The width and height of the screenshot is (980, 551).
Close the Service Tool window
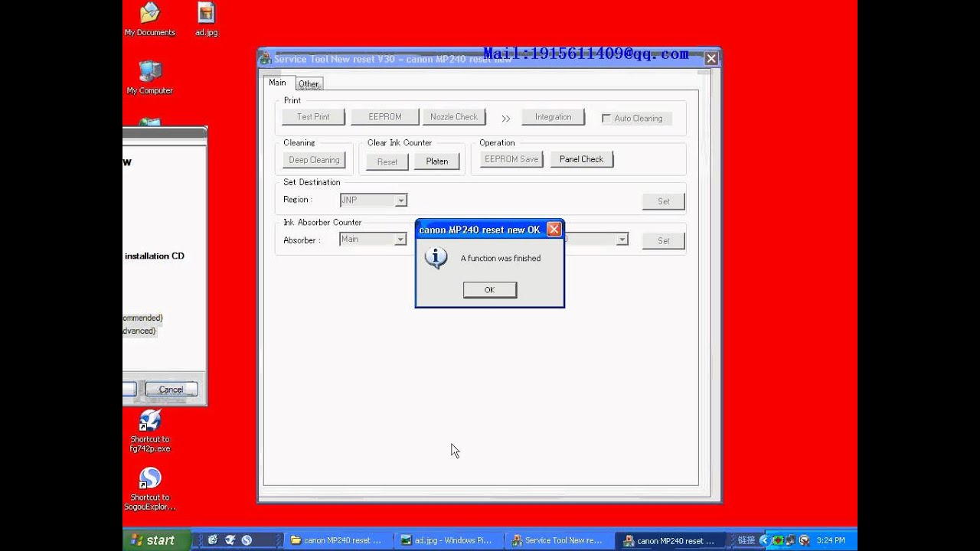point(711,58)
